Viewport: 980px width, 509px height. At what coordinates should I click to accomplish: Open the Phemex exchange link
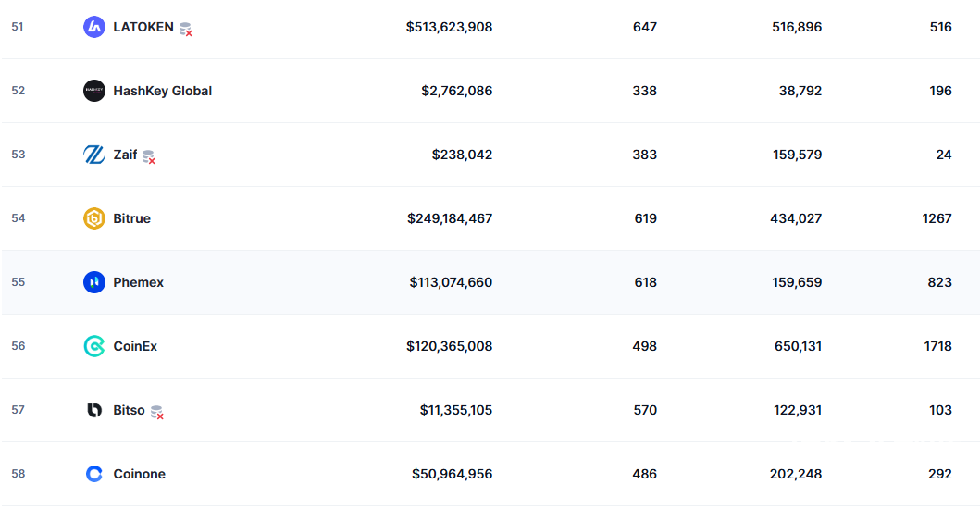pos(138,282)
